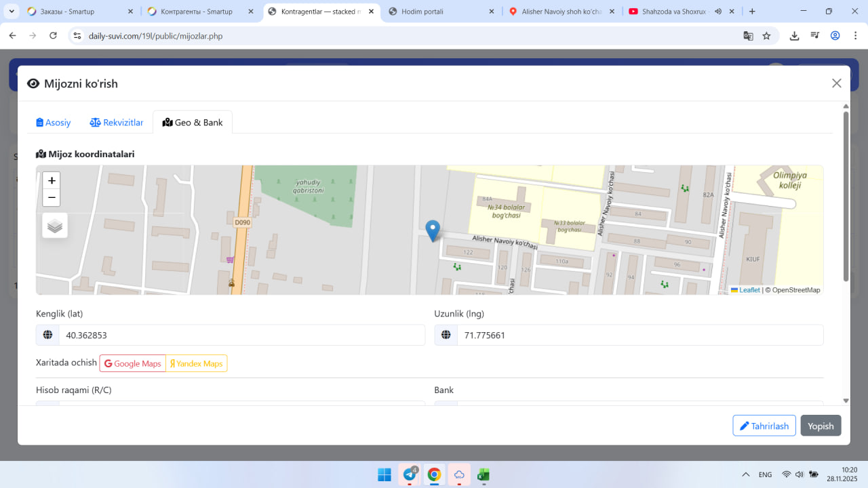The width and height of the screenshot is (868, 488).
Task: Close the Hodim portali tab
Action: pos(490,12)
